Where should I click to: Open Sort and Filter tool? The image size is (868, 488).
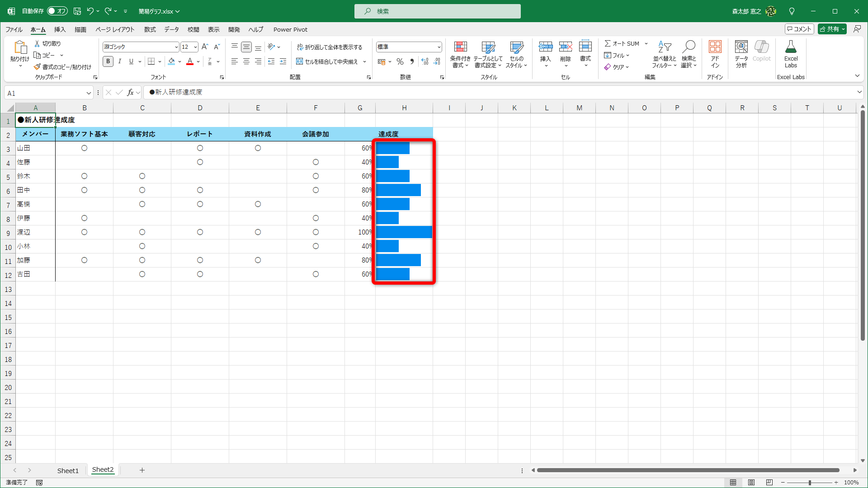(664, 54)
